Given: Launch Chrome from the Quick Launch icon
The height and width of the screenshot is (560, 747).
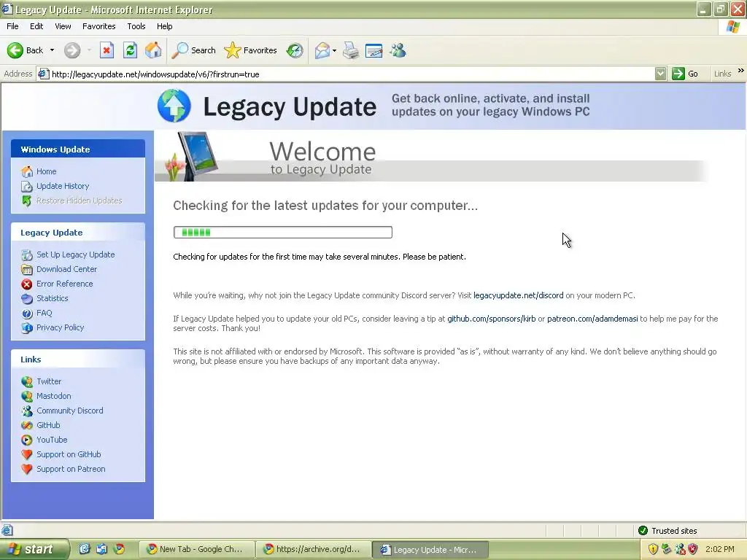Looking at the screenshot, I should (119, 549).
